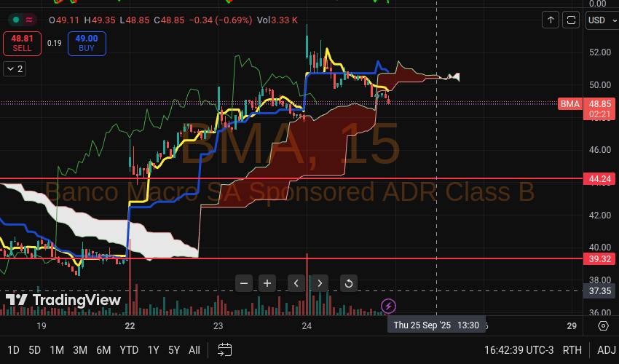Click the BMA price label tag
The width and height of the screenshot is (619, 364).
[x=570, y=104]
